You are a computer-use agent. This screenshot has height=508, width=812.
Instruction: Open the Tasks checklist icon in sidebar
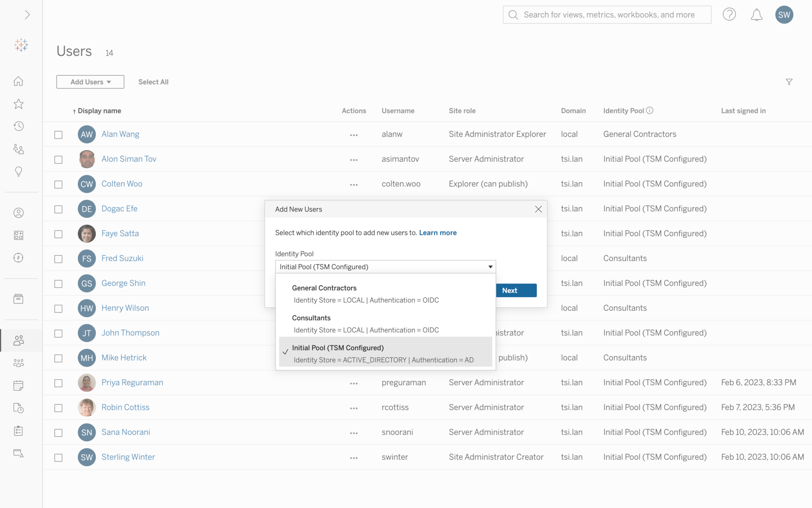coord(19,430)
